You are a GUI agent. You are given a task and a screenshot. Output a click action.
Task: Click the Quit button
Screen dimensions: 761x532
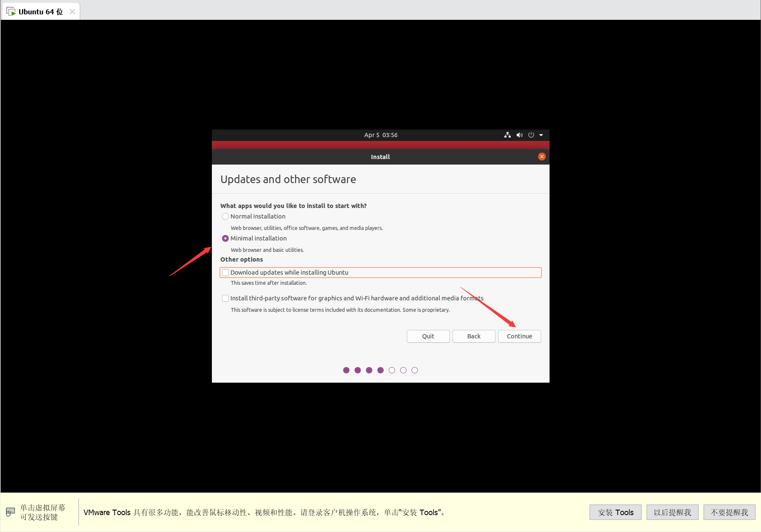click(x=428, y=336)
